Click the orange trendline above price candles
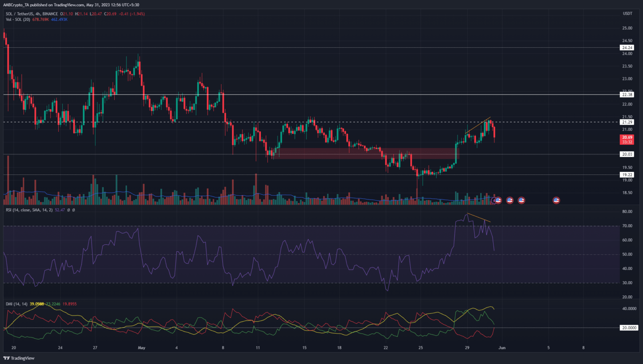This screenshot has width=643, height=364. [478, 125]
